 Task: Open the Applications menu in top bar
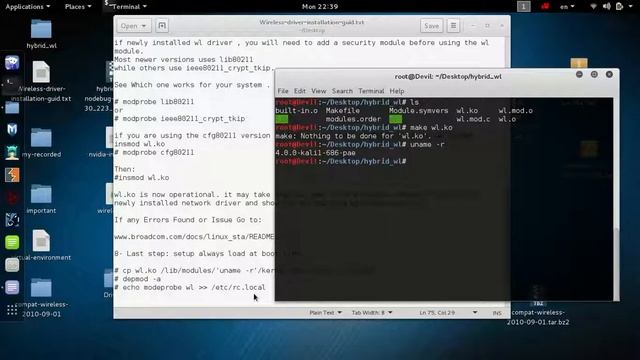click(27, 7)
